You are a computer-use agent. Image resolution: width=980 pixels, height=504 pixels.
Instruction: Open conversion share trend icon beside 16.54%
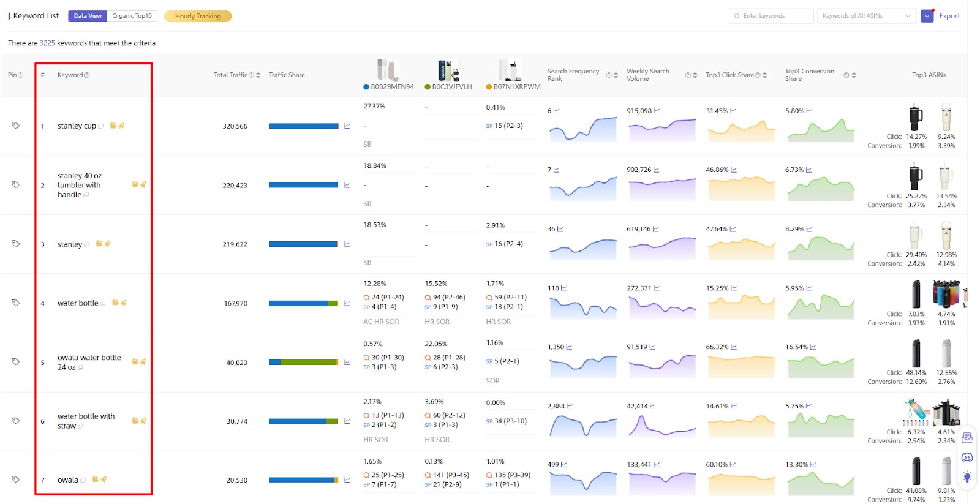813,347
